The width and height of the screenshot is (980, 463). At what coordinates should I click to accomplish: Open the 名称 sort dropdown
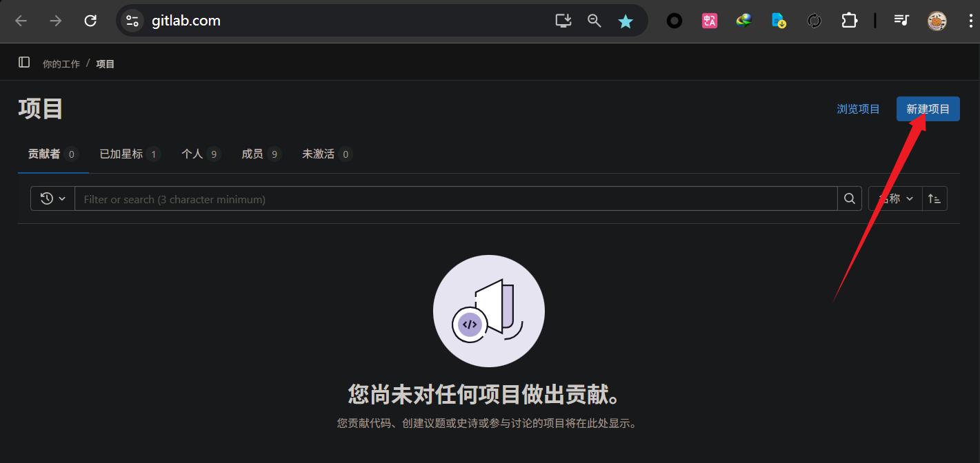point(895,198)
